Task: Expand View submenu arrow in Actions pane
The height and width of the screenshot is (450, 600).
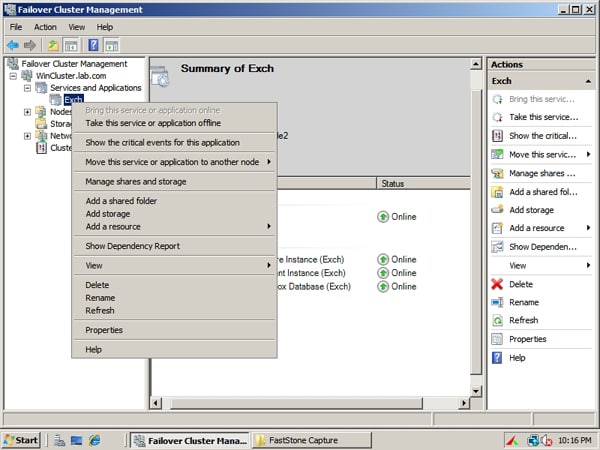Action: [588, 265]
